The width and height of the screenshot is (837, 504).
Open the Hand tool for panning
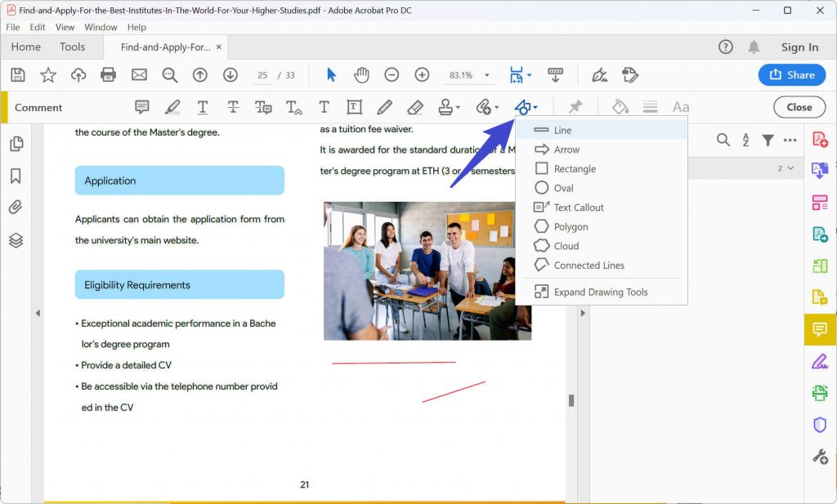pos(361,74)
